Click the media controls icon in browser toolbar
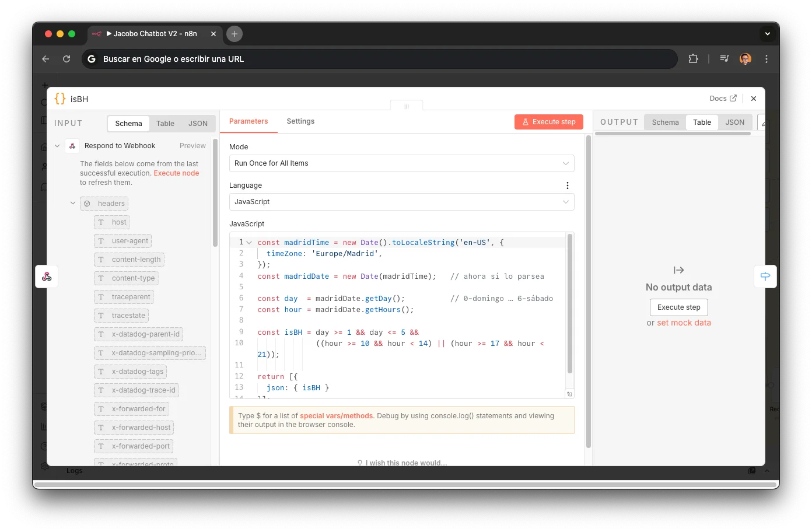Screen dimensions: 812x532 pos(724,59)
